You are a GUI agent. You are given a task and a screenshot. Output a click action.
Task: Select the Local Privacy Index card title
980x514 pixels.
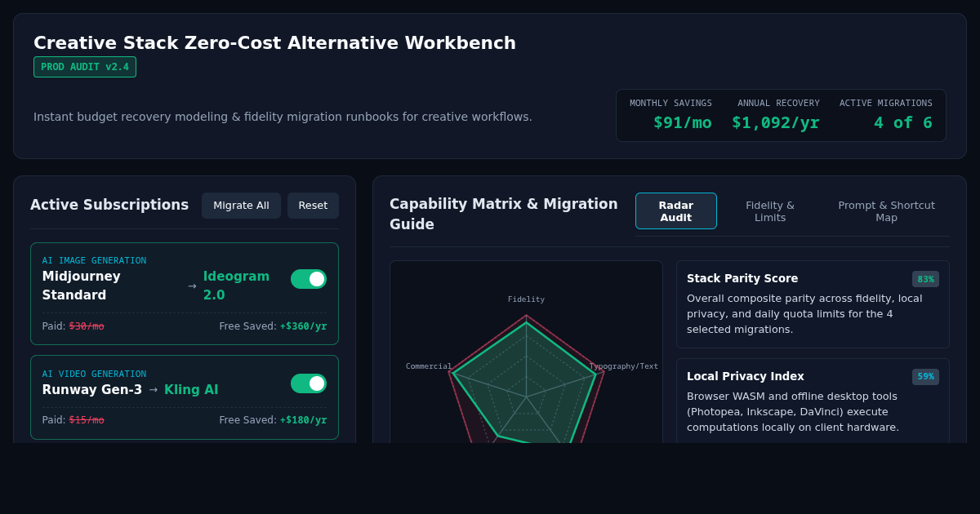coord(746,376)
